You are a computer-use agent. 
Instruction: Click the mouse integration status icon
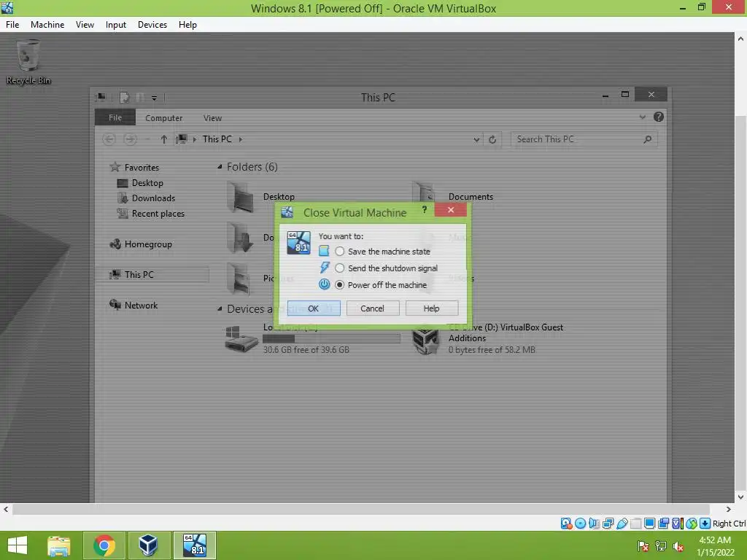click(x=692, y=524)
